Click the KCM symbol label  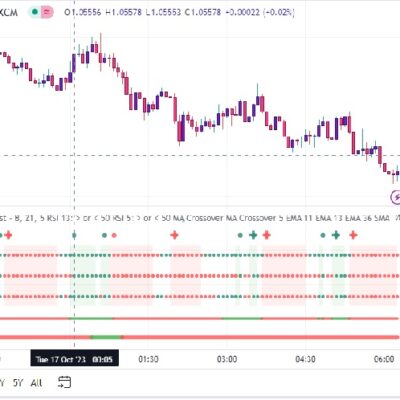pos(8,13)
